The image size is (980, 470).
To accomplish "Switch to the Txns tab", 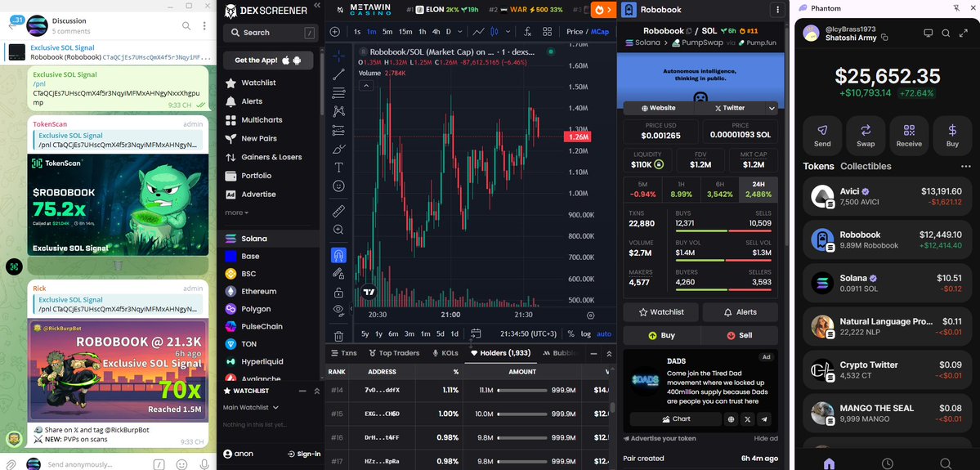I will tap(343, 353).
